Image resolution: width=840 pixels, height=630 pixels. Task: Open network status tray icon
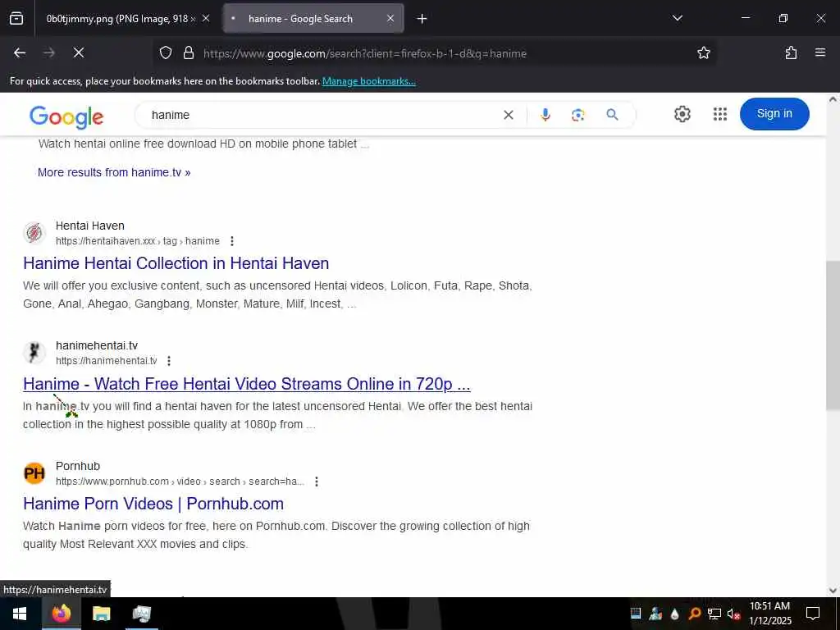(x=714, y=614)
